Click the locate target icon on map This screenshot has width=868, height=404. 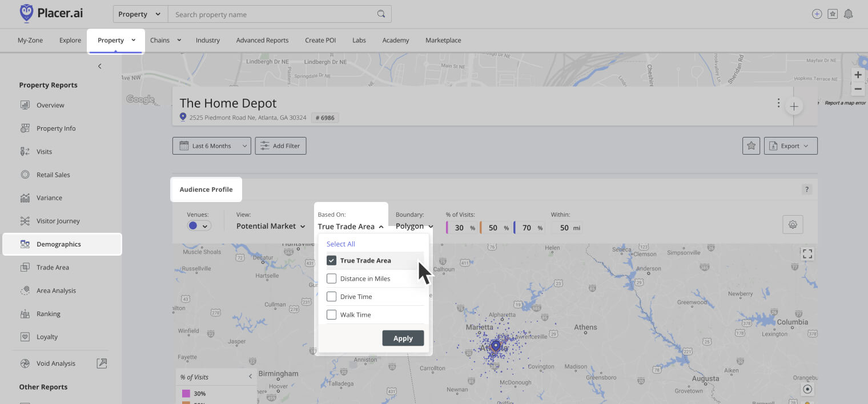(807, 389)
